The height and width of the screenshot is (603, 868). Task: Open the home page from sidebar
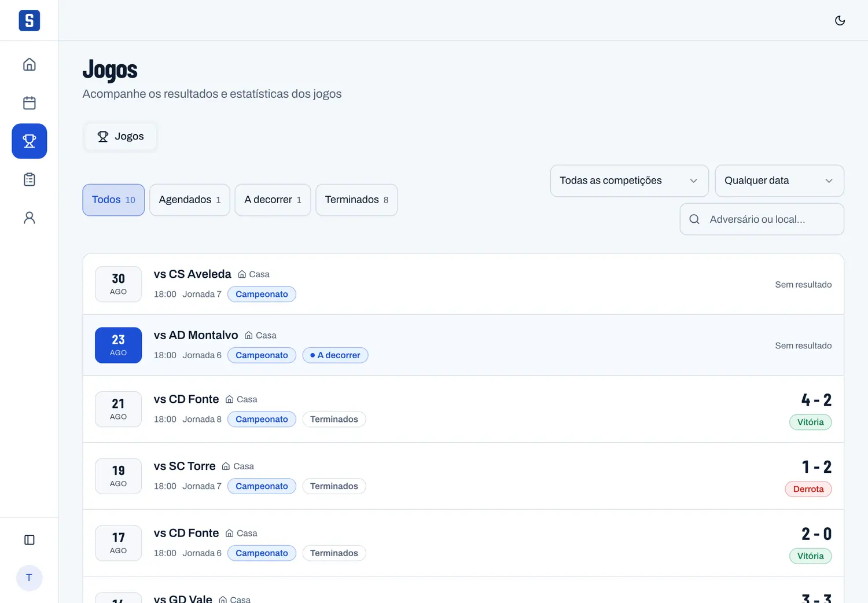click(30, 64)
